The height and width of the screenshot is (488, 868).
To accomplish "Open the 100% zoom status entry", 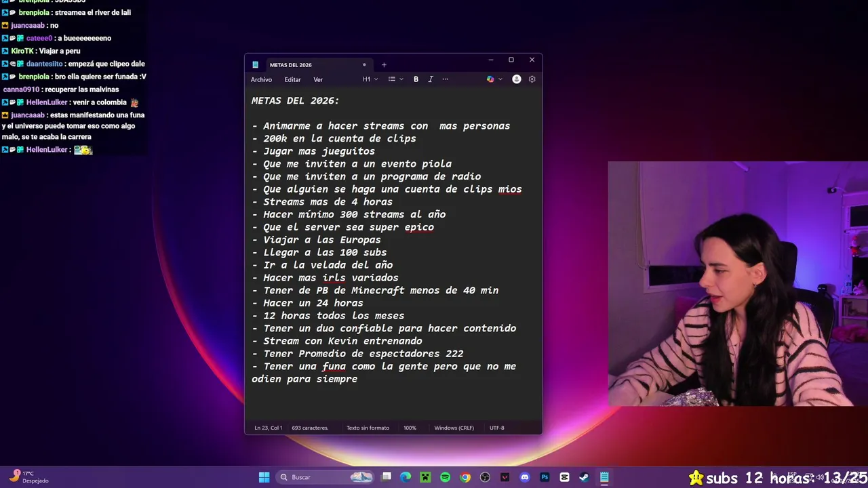I will click(x=410, y=428).
